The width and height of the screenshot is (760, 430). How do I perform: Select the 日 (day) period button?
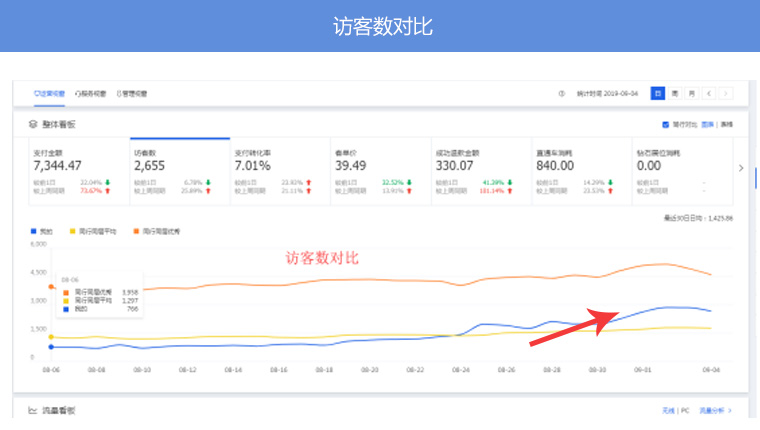click(x=658, y=94)
